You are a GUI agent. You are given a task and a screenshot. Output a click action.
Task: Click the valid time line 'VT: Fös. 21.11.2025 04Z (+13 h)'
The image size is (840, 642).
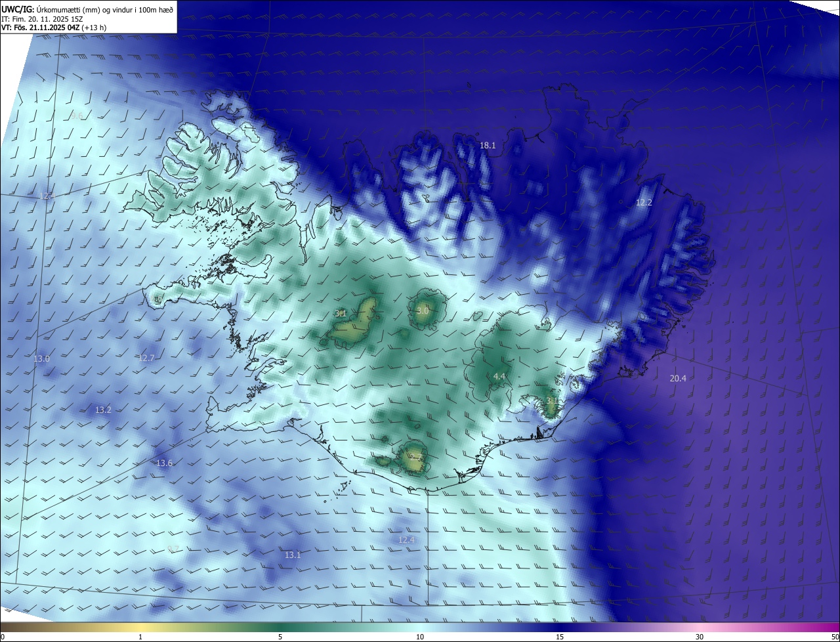point(54,28)
